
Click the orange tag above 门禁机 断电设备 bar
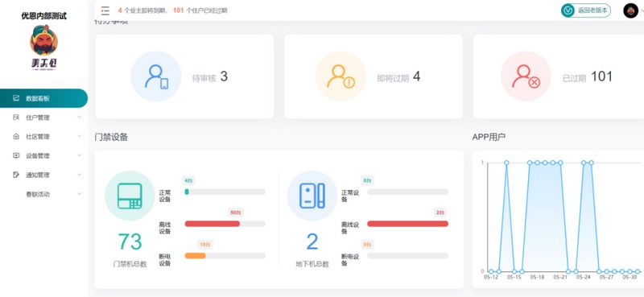(x=204, y=245)
